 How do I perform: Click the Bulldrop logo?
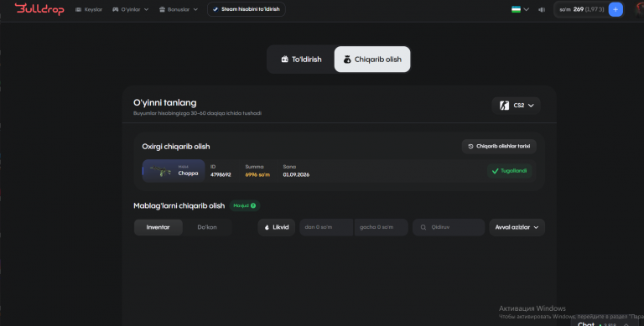coord(39,9)
